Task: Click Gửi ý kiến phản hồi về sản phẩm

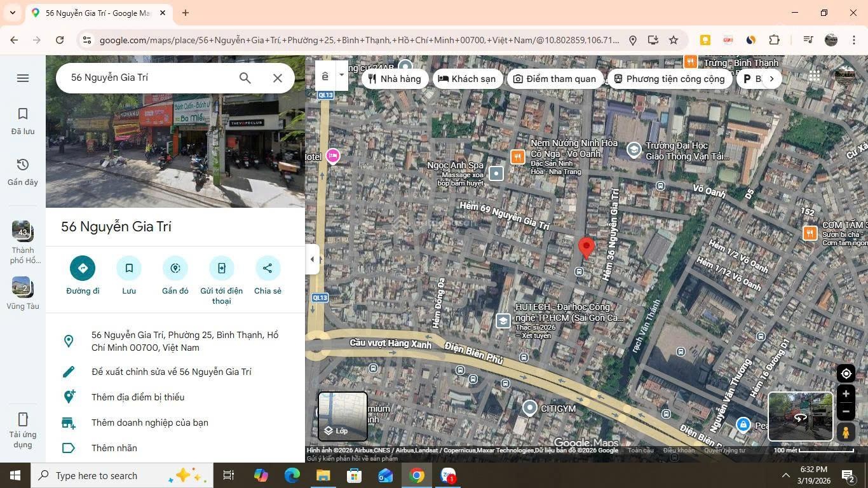Action: [x=352, y=458]
